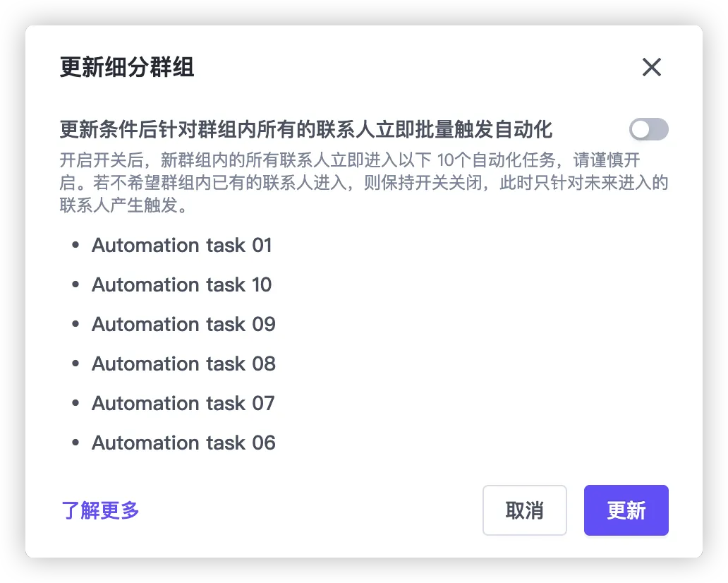Click the bullet beside Automation task 01
Image resolution: width=728 pixels, height=583 pixels.
[x=76, y=246]
